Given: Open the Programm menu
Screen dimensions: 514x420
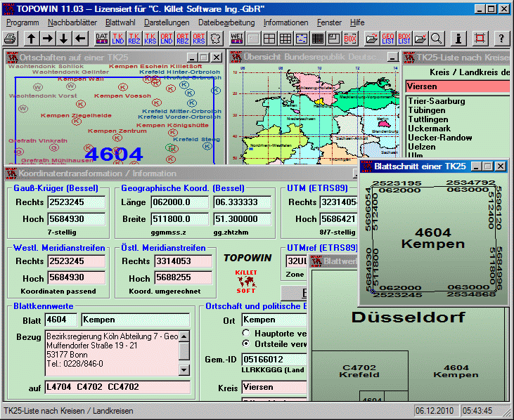Looking at the screenshot, I should coord(23,22).
